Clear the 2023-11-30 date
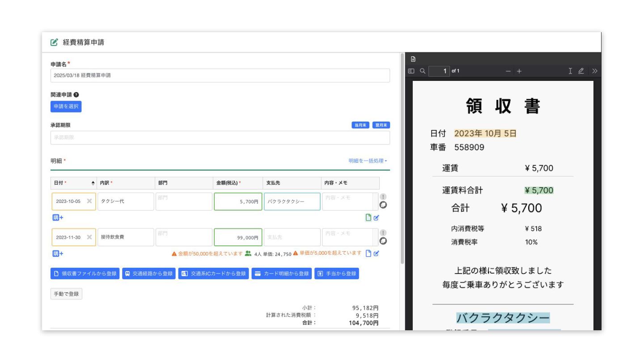644x362 pixels. click(x=89, y=237)
